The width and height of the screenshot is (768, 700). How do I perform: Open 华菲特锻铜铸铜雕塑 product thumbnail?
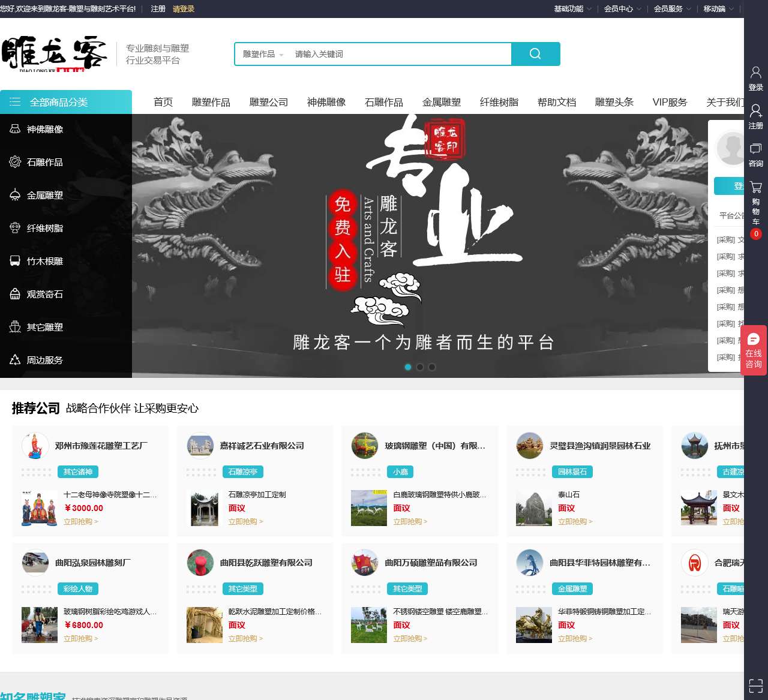[x=534, y=625]
